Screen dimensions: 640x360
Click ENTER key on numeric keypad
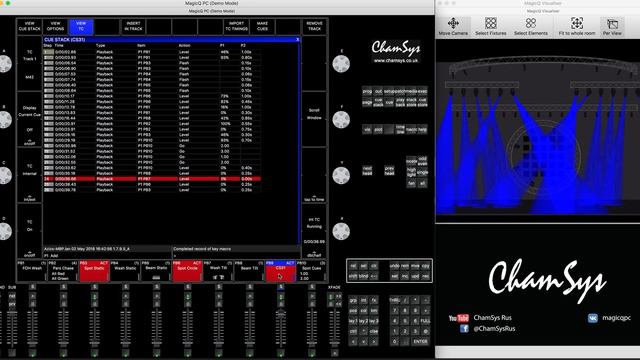[x=420, y=342]
